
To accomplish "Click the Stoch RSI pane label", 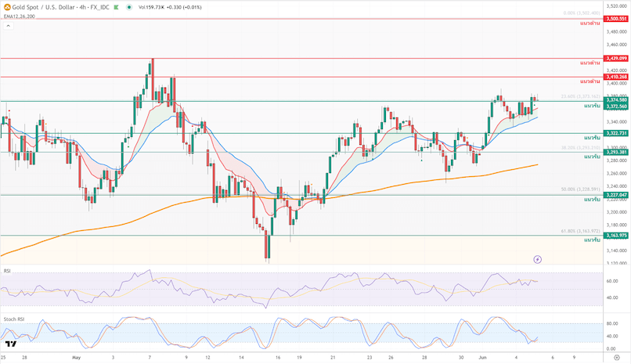I will click(x=14, y=319).
